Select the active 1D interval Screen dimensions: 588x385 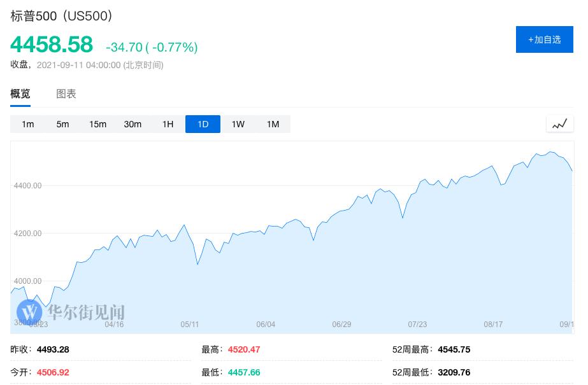[x=203, y=124]
